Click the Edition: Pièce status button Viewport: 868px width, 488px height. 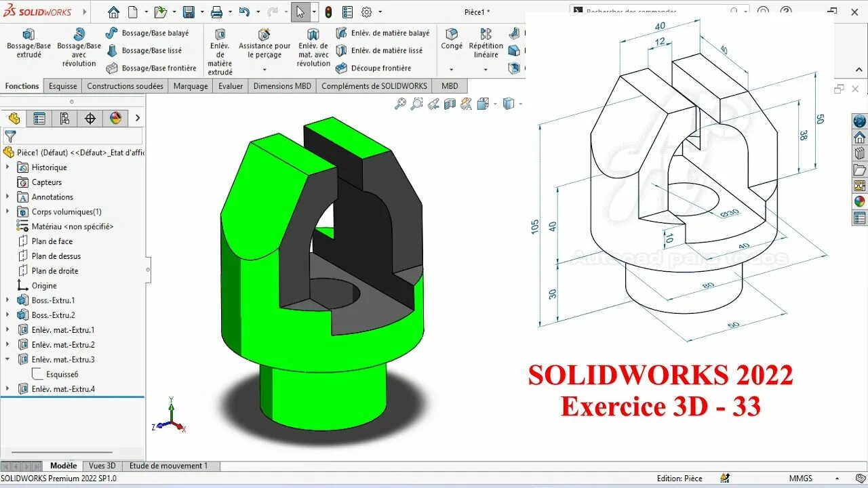tap(678, 478)
